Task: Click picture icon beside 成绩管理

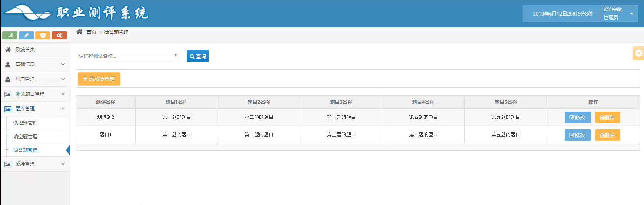Action: tap(8, 164)
